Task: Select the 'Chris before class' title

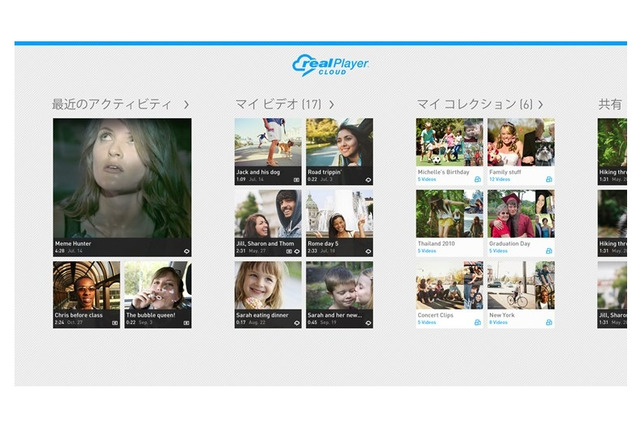Action: point(79,315)
